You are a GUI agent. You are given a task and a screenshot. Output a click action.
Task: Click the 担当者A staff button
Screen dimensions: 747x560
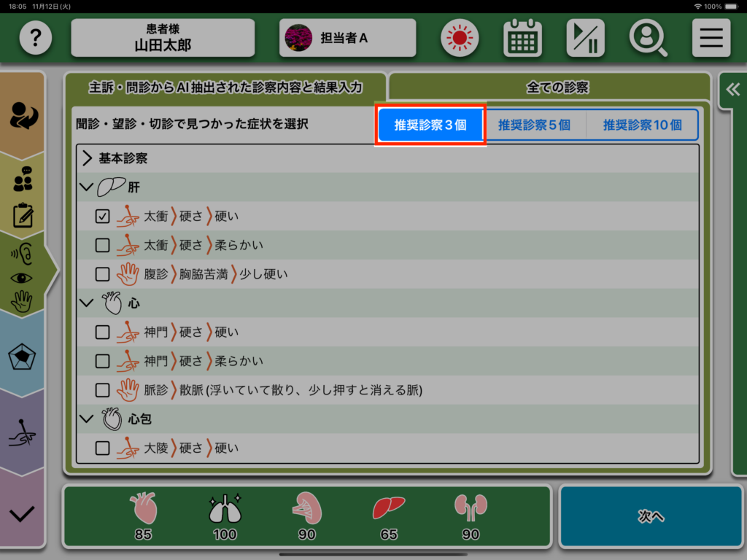tap(347, 38)
